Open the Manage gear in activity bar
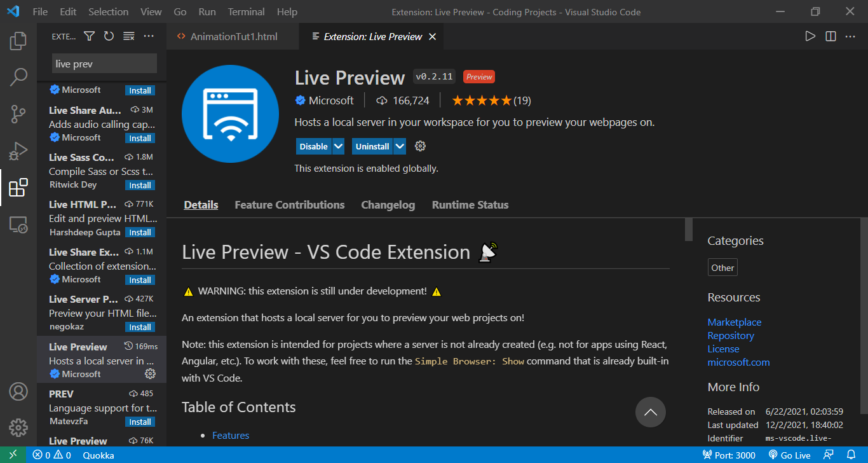868x463 pixels. 18,427
